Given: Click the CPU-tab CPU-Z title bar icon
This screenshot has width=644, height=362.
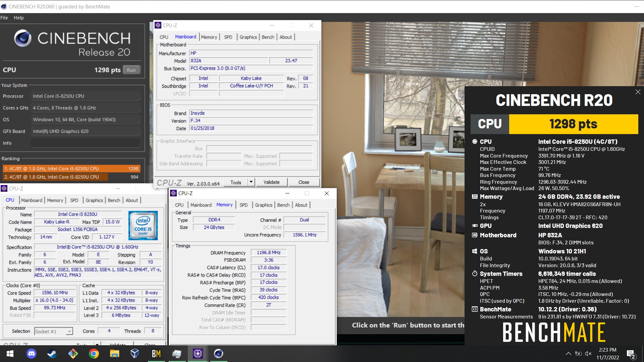Looking at the screenshot, I should pyautogui.click(x=4, y=189).
